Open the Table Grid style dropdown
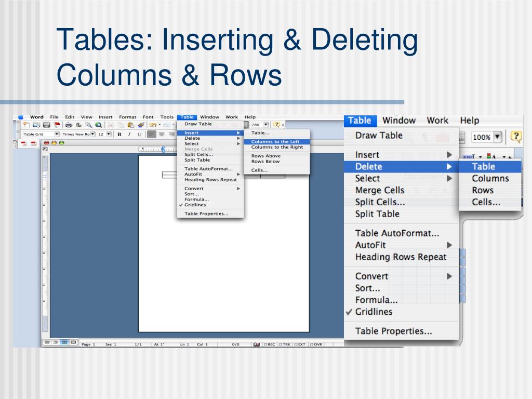This screenshot has width=532, height=399. 57,134
